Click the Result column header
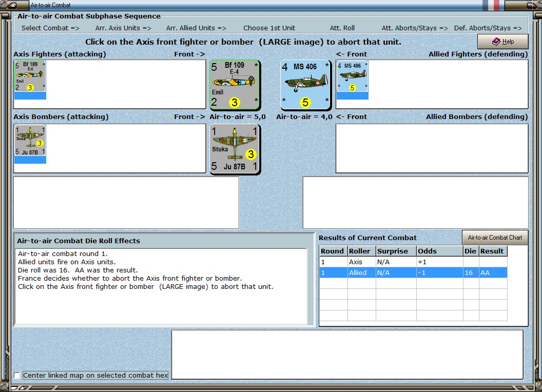This screenshot has width=542, height=392. (493, 251)
